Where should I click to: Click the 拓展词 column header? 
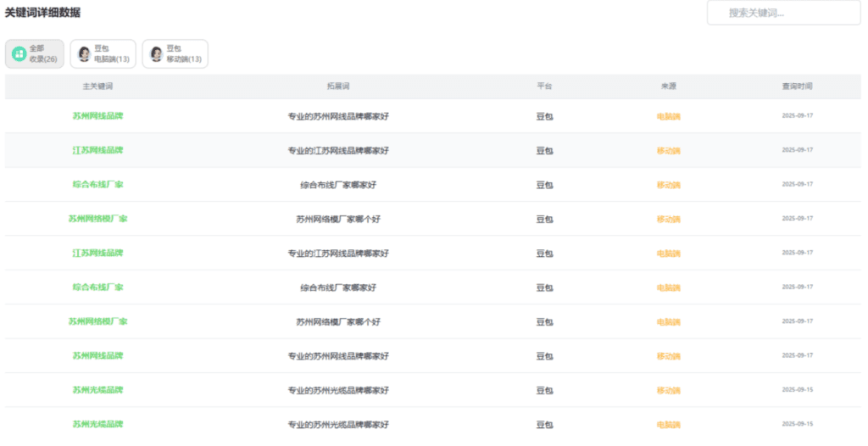click(338, 86)
